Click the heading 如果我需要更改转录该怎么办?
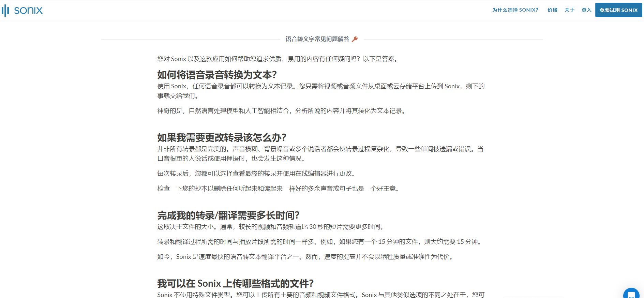Viewport: 644px width, 298px height. click(x=222, y=137)
